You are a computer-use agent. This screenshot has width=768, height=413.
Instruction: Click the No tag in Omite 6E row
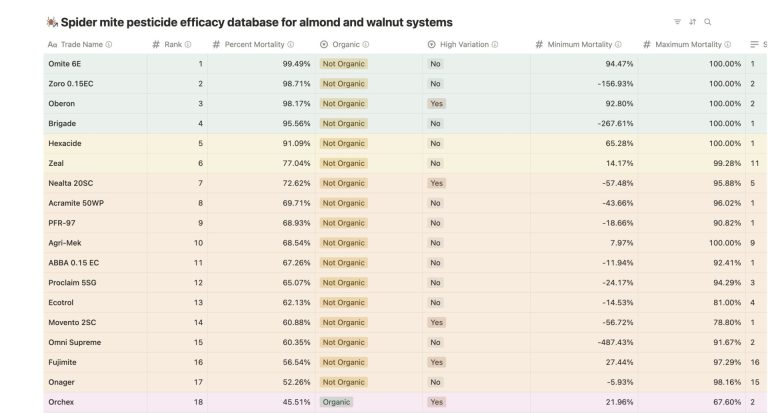pos(435,64)
